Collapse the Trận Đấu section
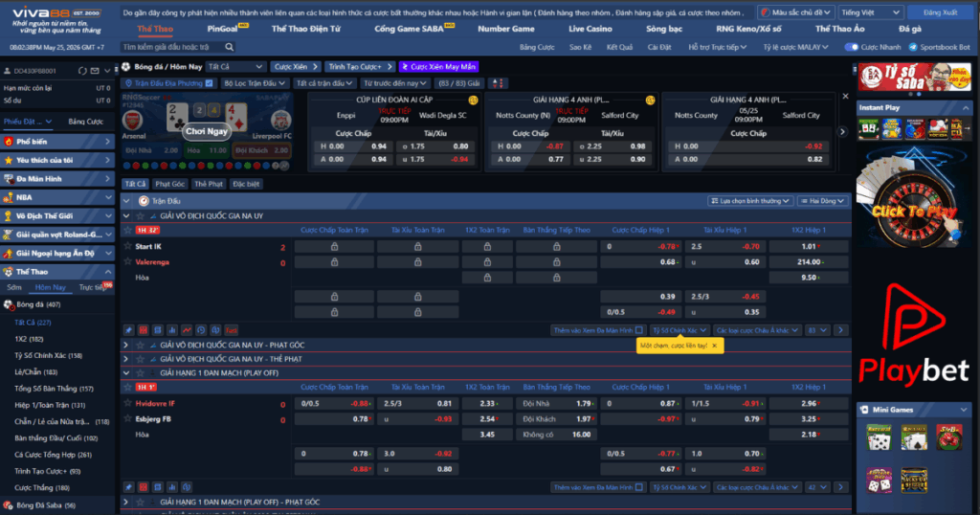The width and height of the screenshot is (980, 515). tap(126, 201)
